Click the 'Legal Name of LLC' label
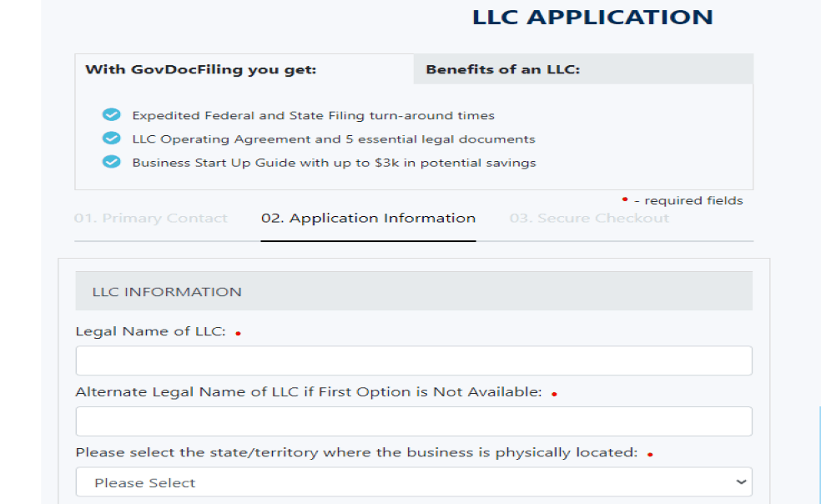Image resolution: width=821 pixels, height=504 pixels. coord(151,331)
